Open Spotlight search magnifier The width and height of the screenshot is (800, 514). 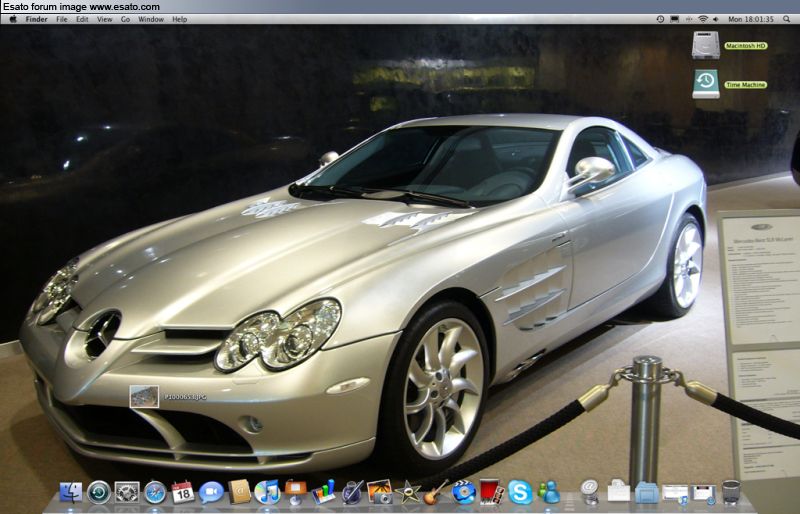click(787, 19)
